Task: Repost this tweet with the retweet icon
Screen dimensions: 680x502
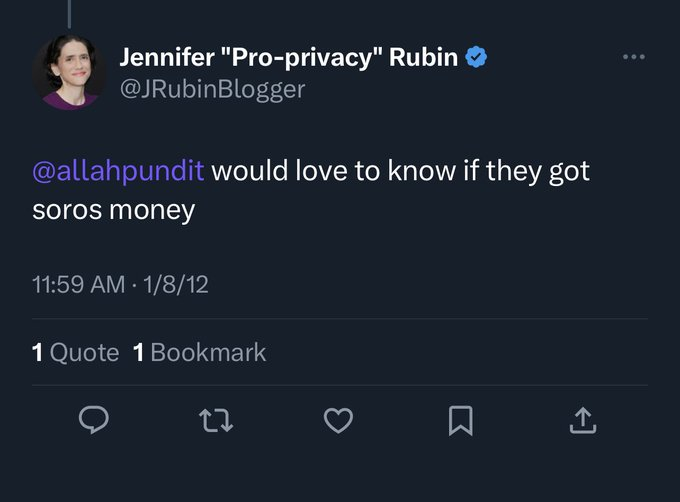Action: 216,421
